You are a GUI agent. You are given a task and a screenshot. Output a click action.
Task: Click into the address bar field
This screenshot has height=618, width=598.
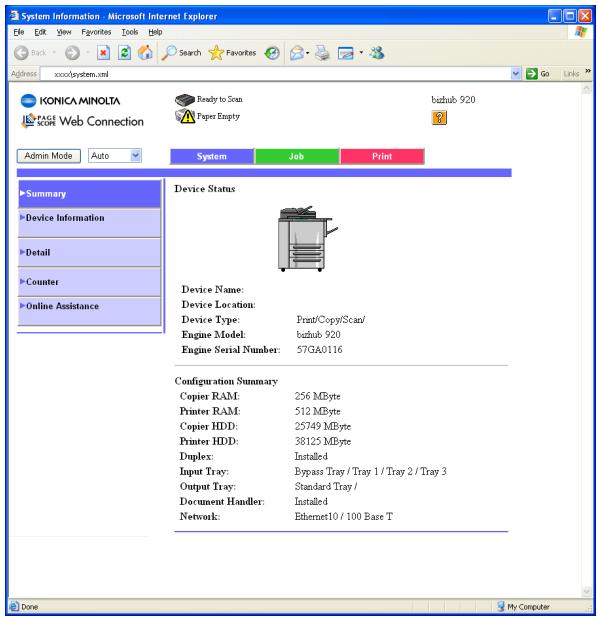(276, 74)
